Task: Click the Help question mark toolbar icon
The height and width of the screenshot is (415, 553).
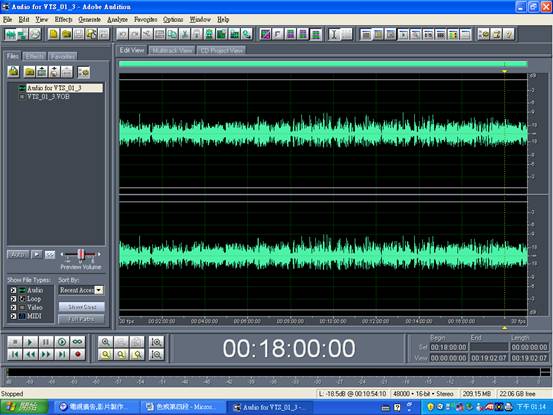Action: click(508, 34)
